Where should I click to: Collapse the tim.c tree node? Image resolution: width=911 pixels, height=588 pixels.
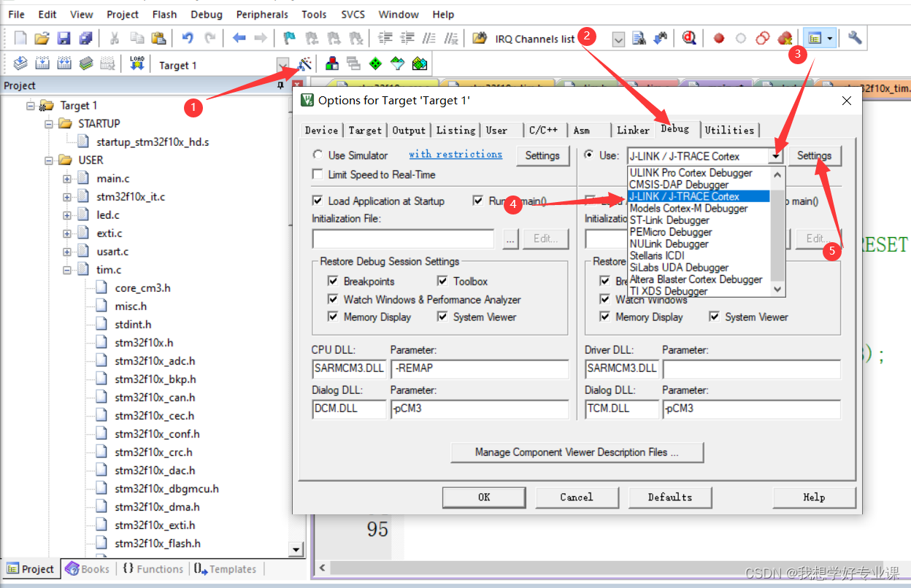point(67,269)
